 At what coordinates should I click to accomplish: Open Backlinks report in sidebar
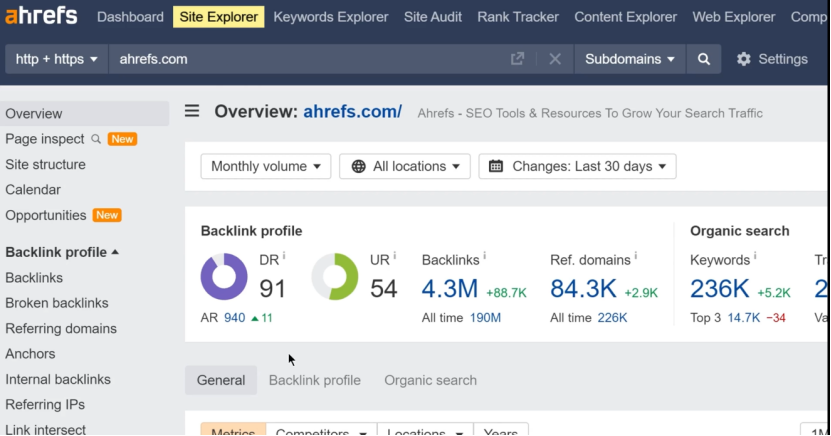[x=34, y=278]
